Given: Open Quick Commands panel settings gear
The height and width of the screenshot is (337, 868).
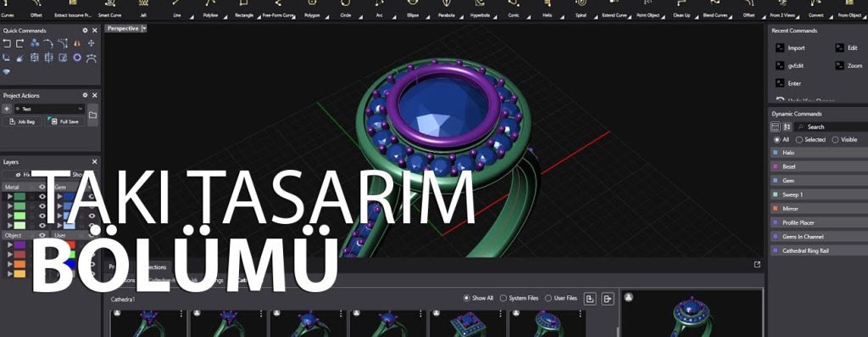Looking at the screenshot, I should coord(85,31).
